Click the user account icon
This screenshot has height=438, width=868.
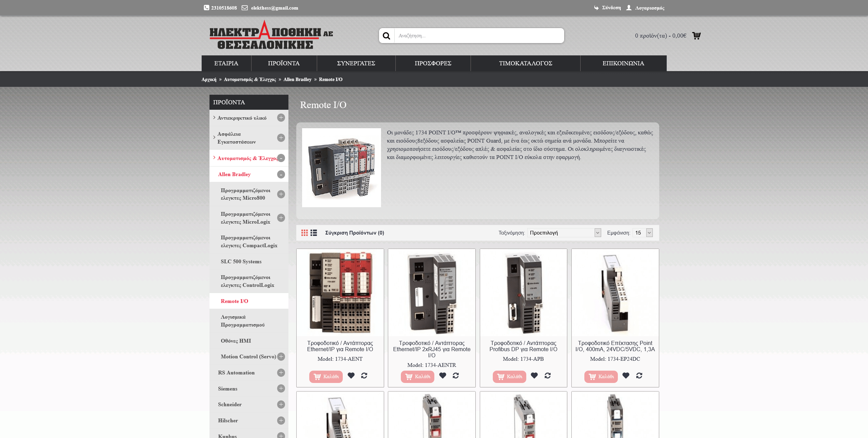629,8
